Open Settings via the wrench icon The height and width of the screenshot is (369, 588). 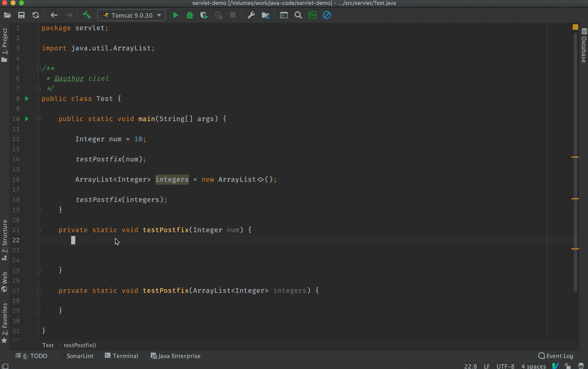(x=251, y=15)
